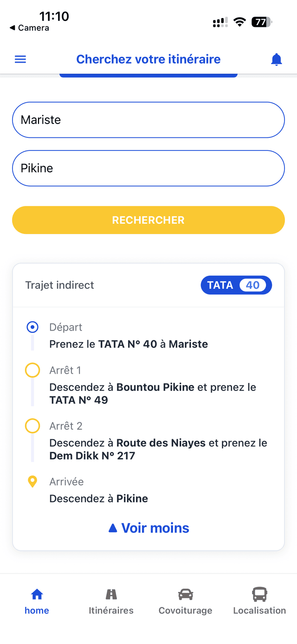Click the Mariste departure input field

(148, 120)
